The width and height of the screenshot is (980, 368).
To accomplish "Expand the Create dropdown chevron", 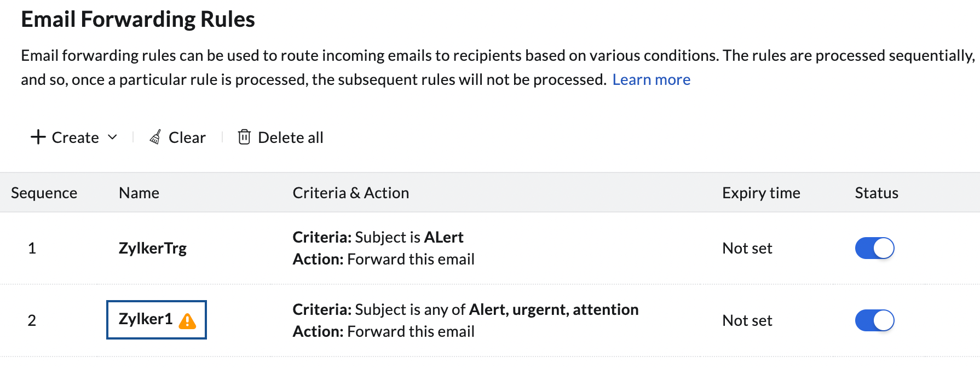I will pyautogui.click(x=112, y=137).
